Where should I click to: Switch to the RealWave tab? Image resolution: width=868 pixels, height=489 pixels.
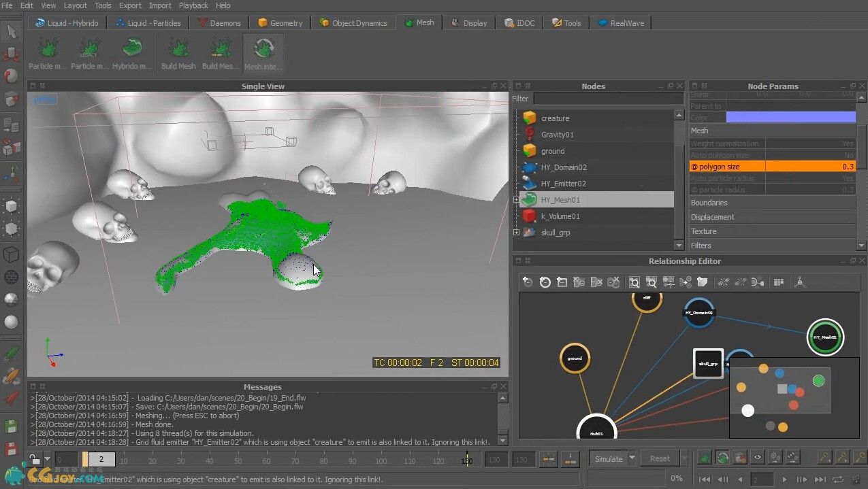(x=622, y=22)
